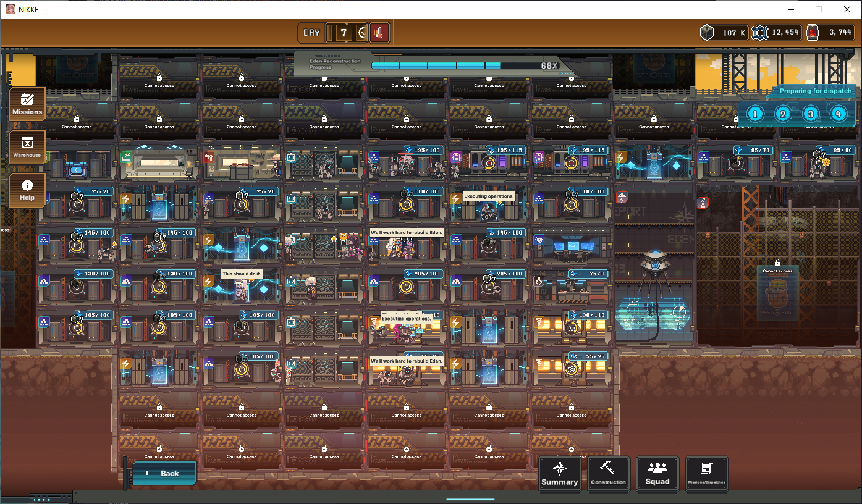Click the red chess-piece icon by the scaffold
The height and width of the screenshot is (504, 862).
tap(703, 203)
